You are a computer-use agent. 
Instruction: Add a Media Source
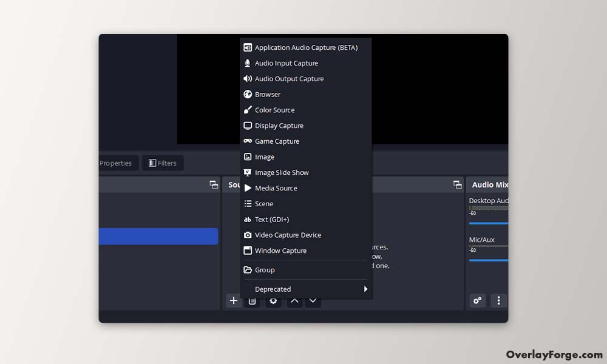276,188
